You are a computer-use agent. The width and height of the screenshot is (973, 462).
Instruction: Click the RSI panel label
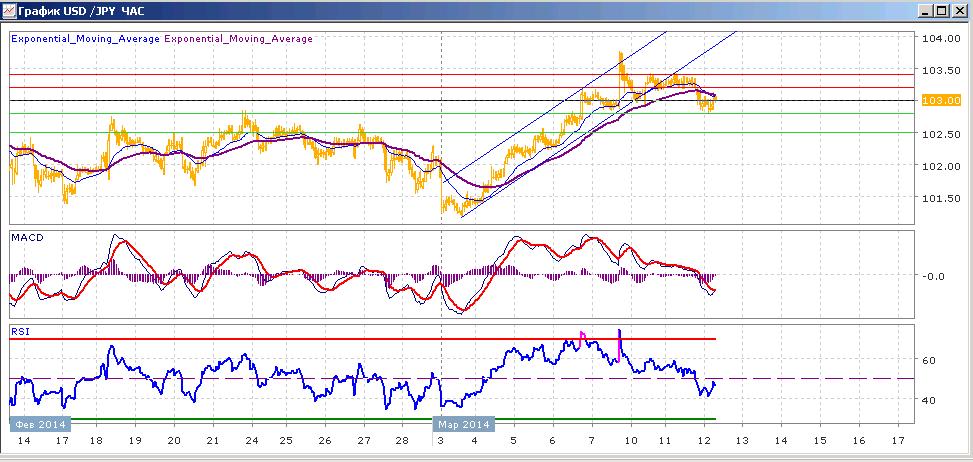point(20,332)
